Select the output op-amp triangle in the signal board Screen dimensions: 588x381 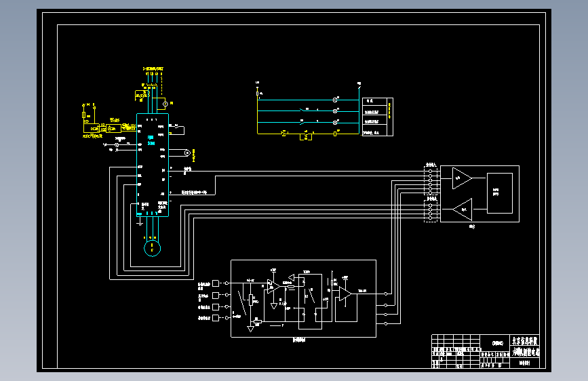coord(345,294)
